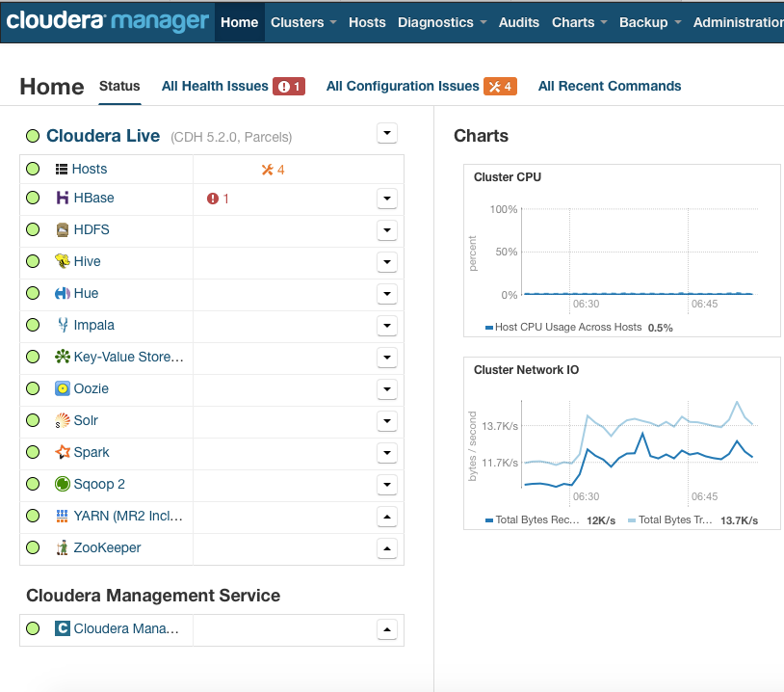Screen dimensions: 784x692
Task: Open the Solr actions dropdown
Action: coord(387,421)
